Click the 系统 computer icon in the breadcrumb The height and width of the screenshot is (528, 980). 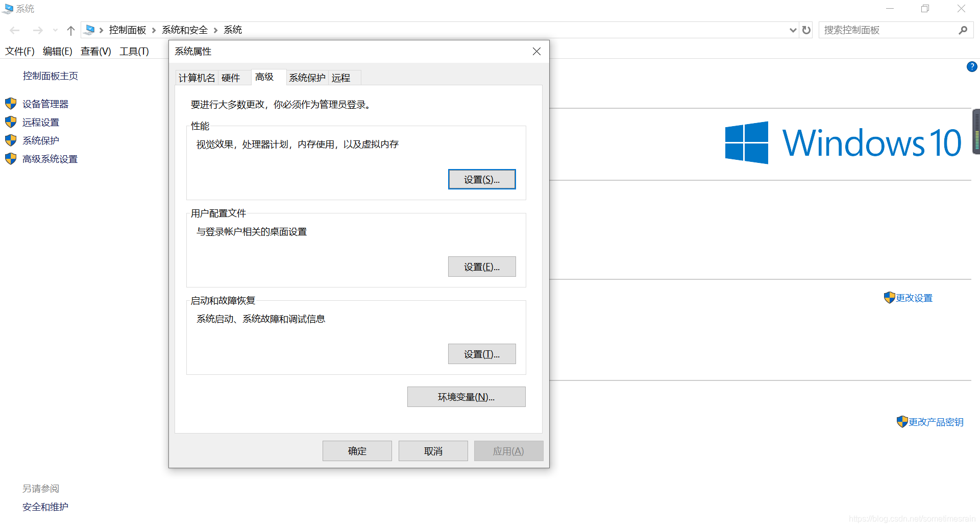[90, 30]
